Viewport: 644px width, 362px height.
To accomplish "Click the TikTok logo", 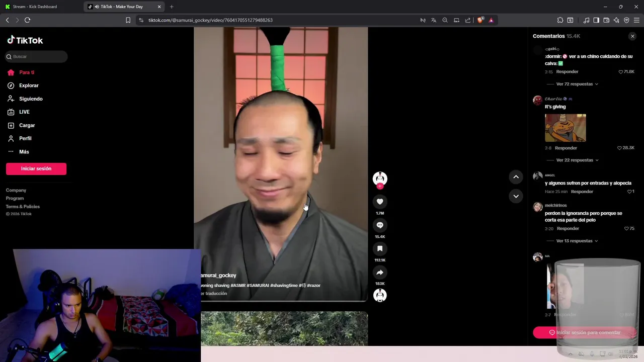I will [x=25, y=40].
